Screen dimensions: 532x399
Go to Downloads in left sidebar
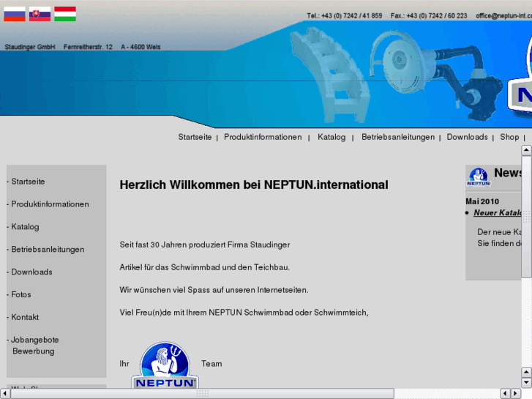(31, 272)
